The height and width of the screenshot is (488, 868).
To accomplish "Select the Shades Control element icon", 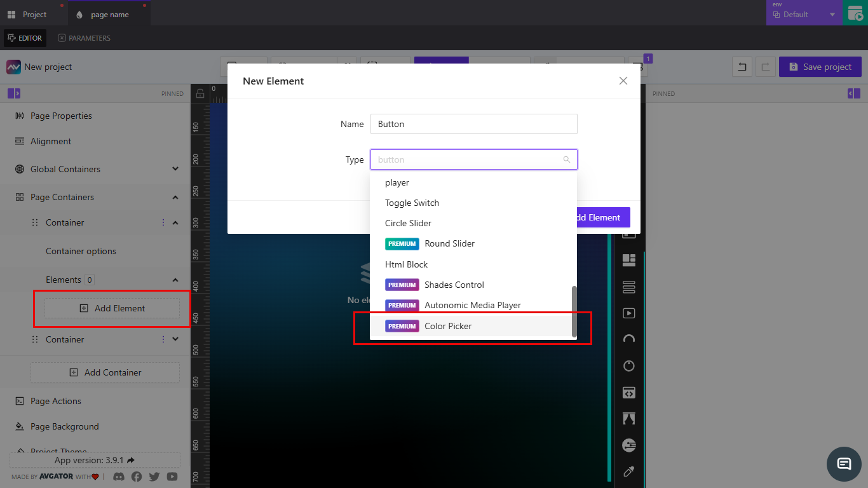I will pyautogui.click(x=628, y=418).
